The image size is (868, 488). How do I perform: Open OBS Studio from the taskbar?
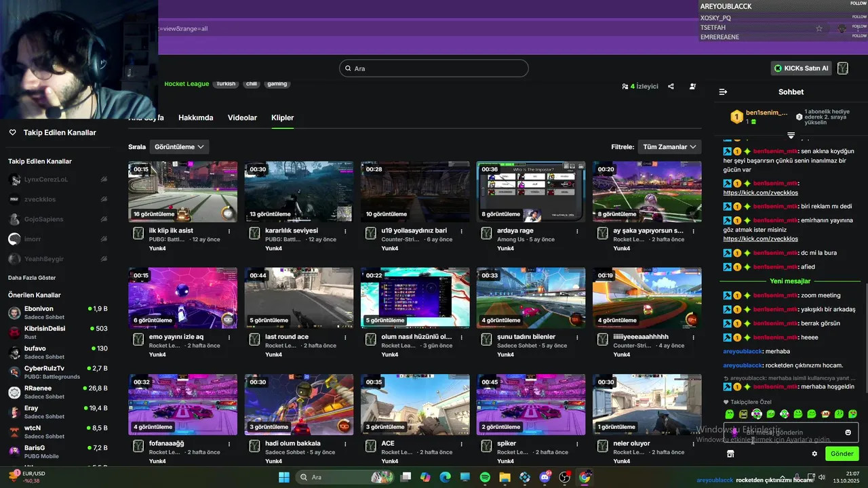[x=564, y=477]
